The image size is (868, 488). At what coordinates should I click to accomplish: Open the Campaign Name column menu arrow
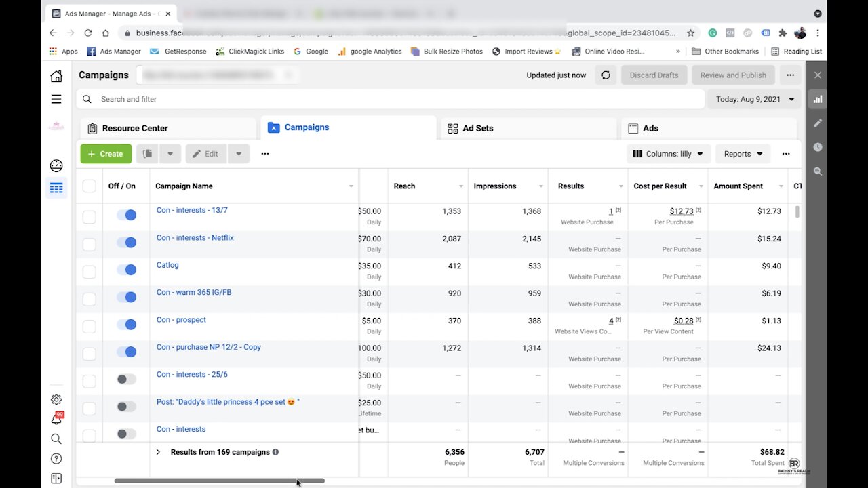click(351, 186)
